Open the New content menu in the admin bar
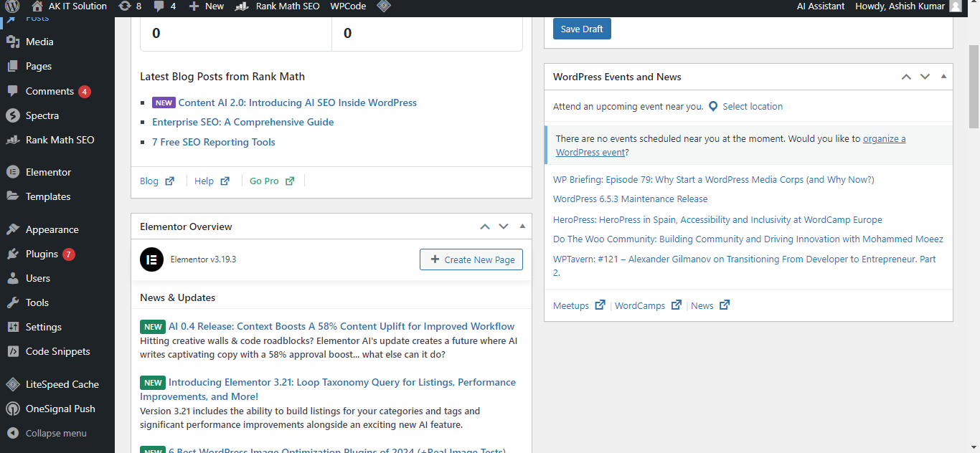Viewport: 980px width, 453px height. click(x=206, y=6)
